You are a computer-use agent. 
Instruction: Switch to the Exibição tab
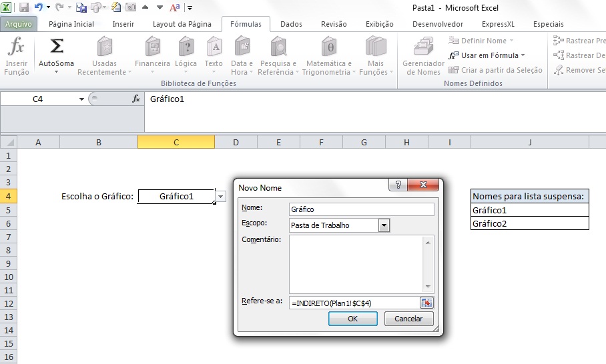click(x=380, y=24)
